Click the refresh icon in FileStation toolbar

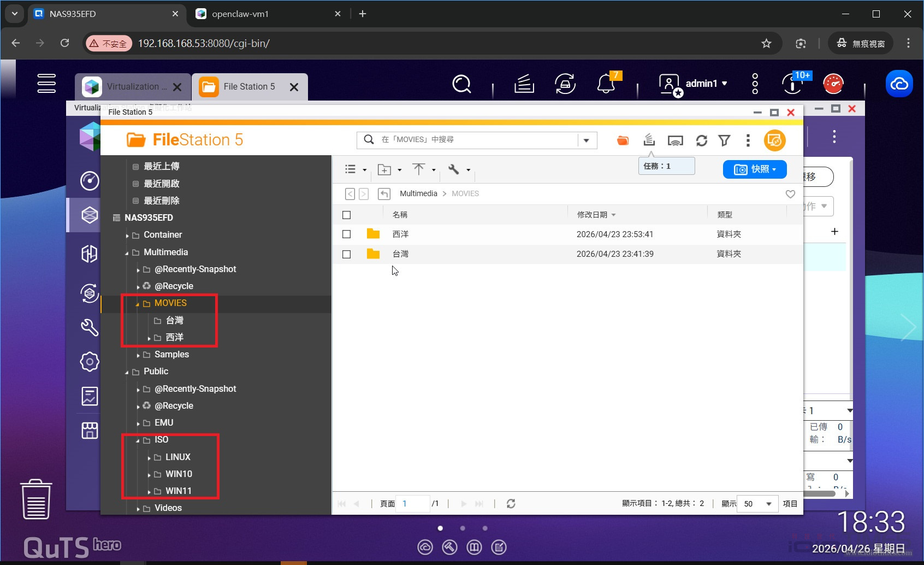701,140
